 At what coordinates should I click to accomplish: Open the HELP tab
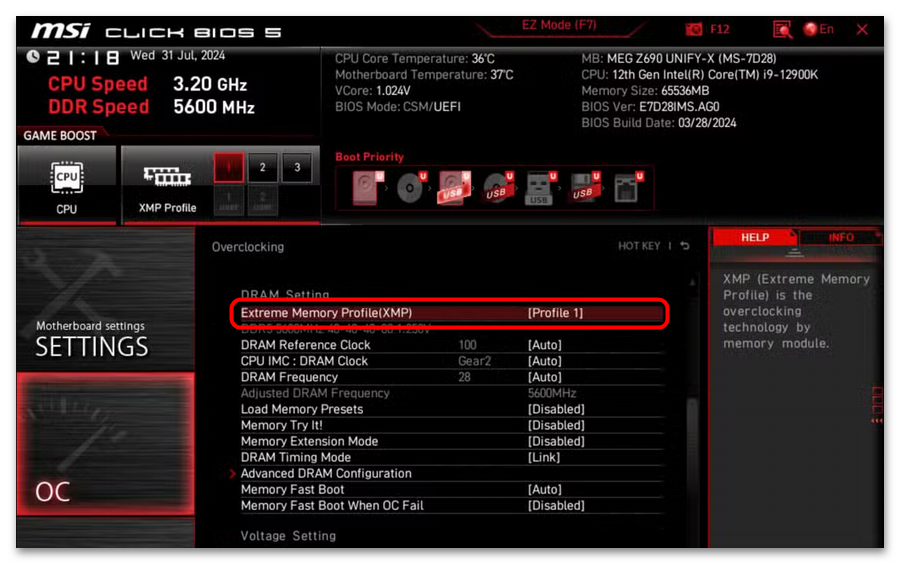(x=754, y=237)
